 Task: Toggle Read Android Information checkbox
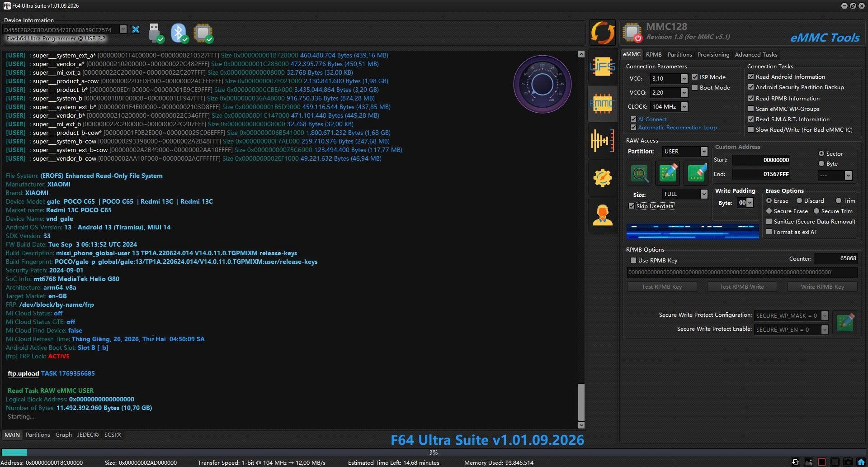pyautogui.click(x=751, y=76)
